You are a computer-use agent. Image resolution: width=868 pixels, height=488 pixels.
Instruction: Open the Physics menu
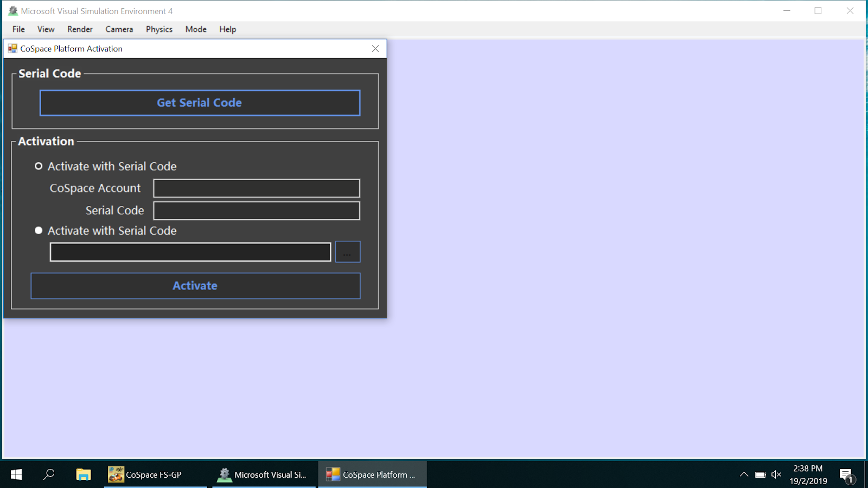pos(159,29)
